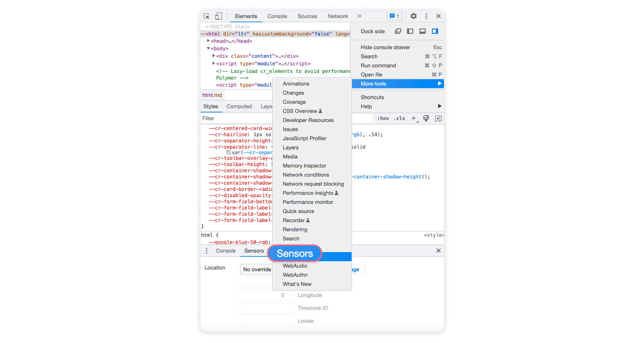Collapse the body element node
The image size is (644, 343).
click(209, 48)
